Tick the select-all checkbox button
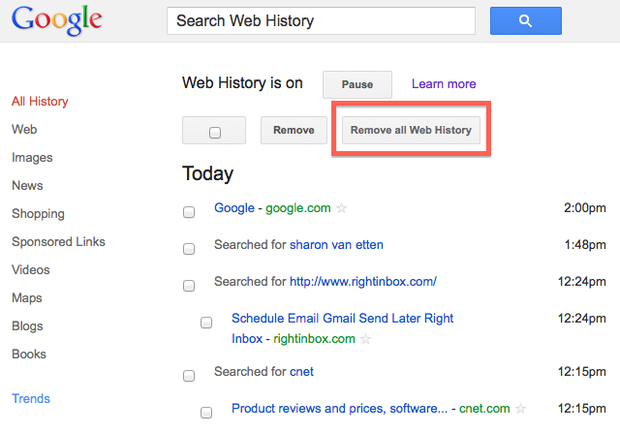620x433 pixels. tap(215, 130)
